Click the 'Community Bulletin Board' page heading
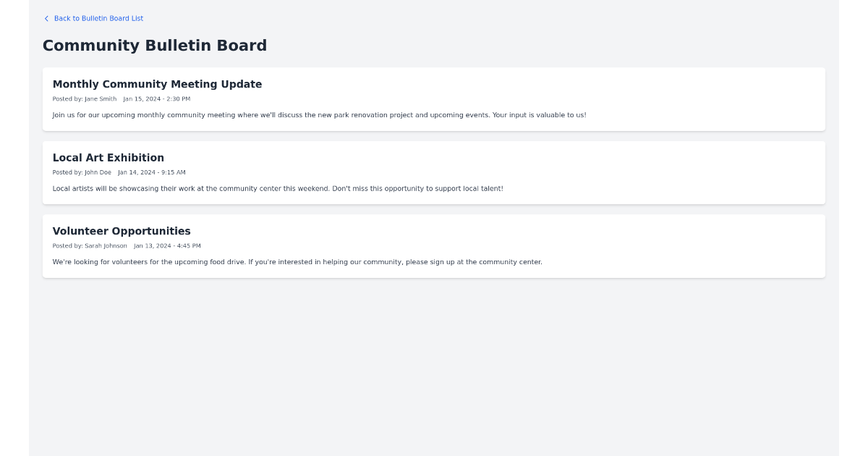868x456 pixels. tap(155, 45)
